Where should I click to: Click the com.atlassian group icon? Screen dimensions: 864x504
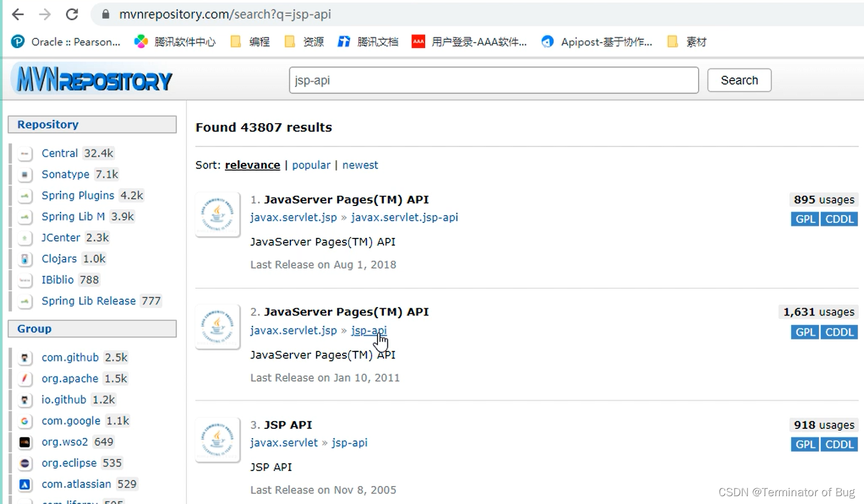pyautogui.click(x=25, y=484)
